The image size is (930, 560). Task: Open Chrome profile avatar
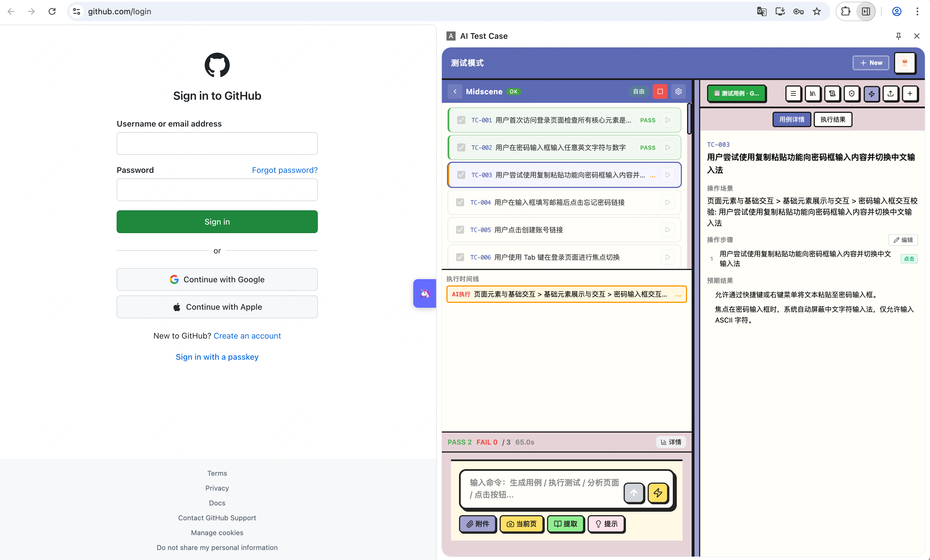897,11
